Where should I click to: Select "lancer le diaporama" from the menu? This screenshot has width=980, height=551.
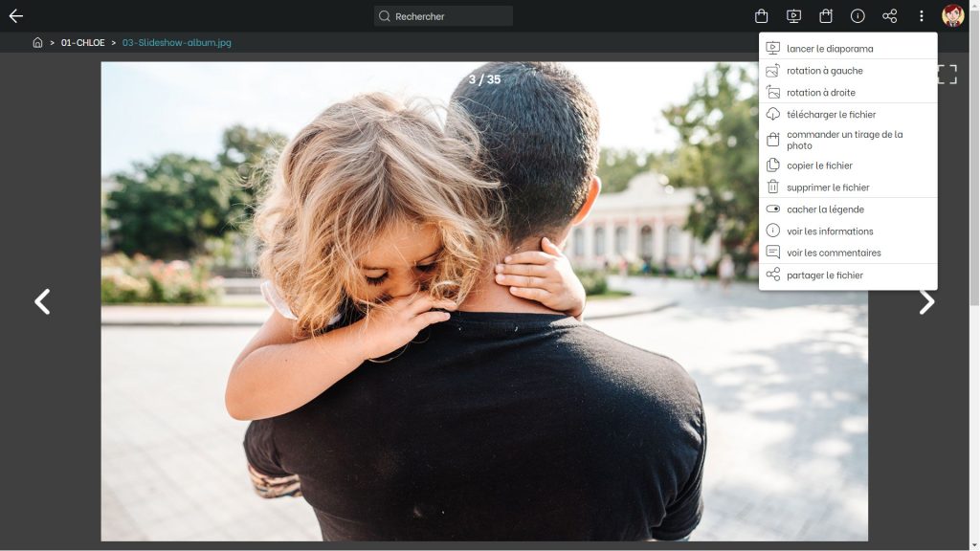click(829, 49)
